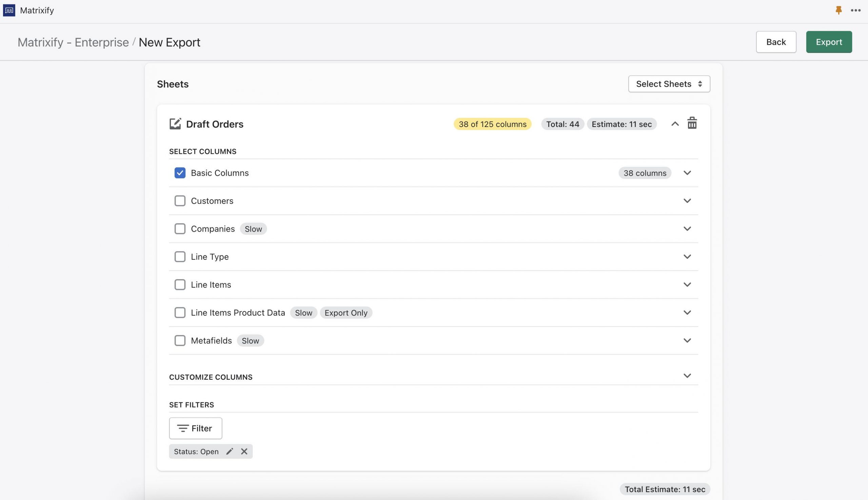The image size is (868, 500).
Task: Enable the Customers columns checkbox
Action: coord(180,201)
